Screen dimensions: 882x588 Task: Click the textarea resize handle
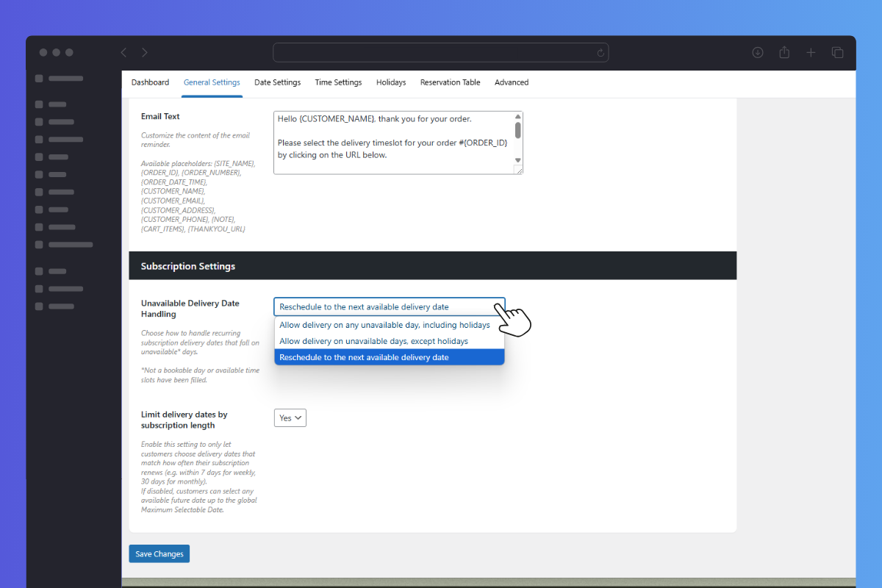point(518,170)
